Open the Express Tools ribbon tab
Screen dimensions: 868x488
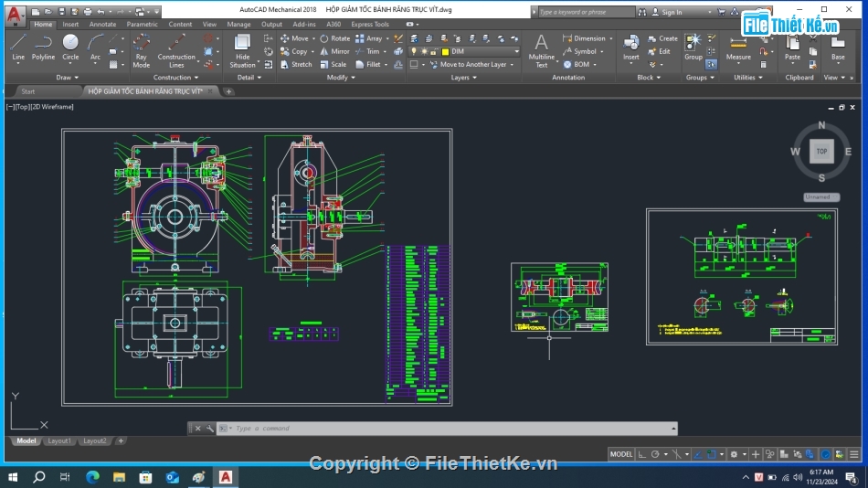click(370, 25)
